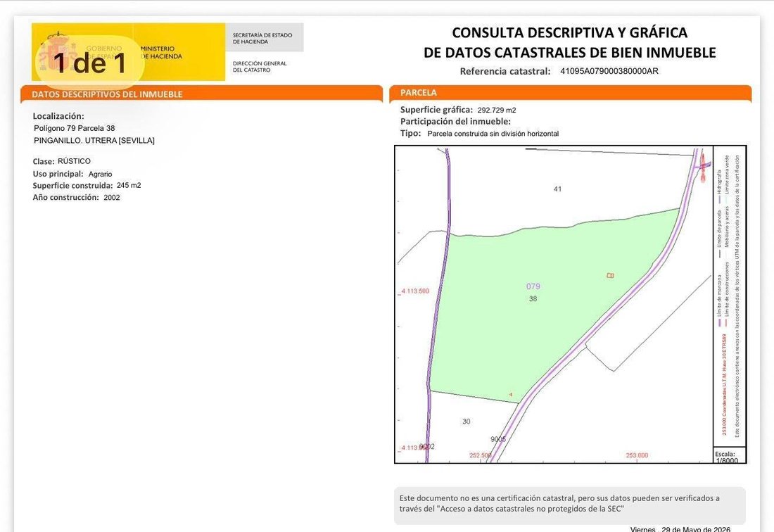Click the '4.113.500' coordinate label

tap(414, 291)
